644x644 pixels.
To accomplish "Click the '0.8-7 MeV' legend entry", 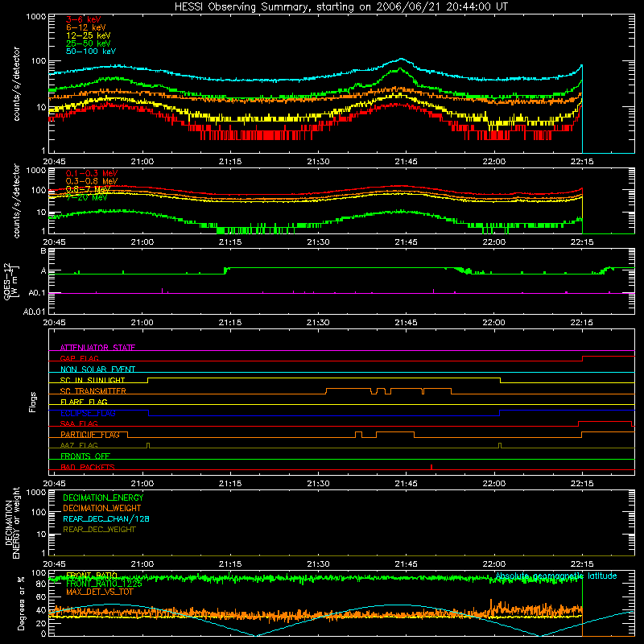I will 88,189.
